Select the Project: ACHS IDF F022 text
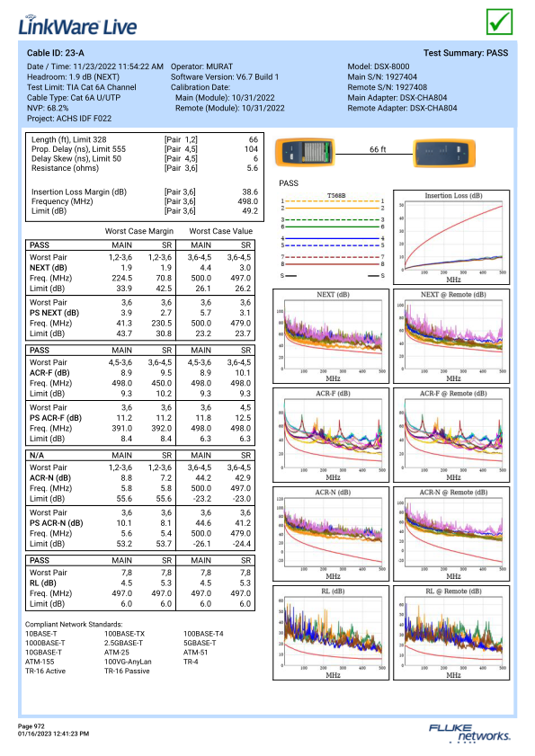The height and width of the screenshot is (756, 535). [69, 119]
